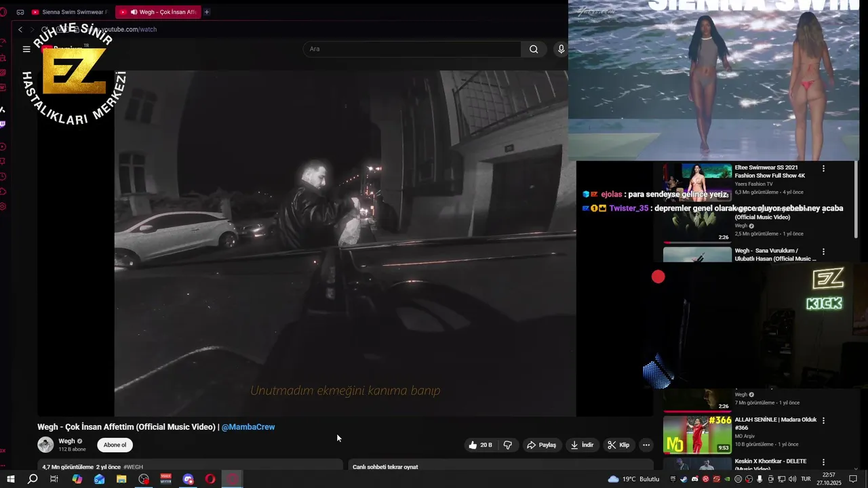This screenshot has width=868, height=488.
Task: Dislike the Wegh video
Action: [x=508, y=445]
